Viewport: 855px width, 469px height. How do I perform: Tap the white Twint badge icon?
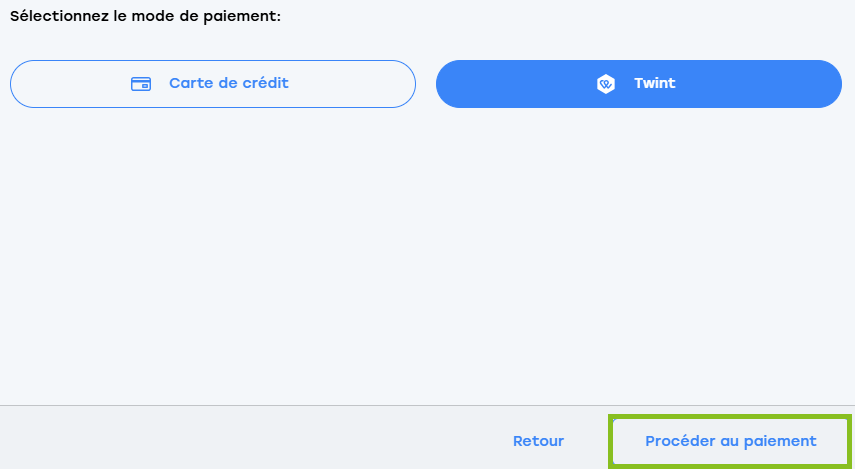pos(606,84)
